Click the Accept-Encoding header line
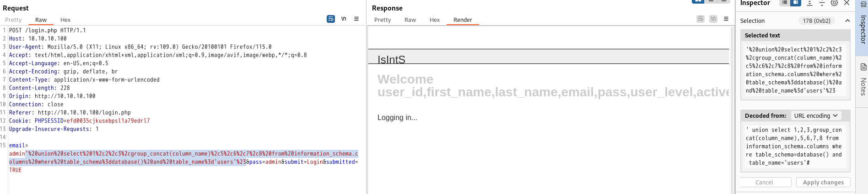The image size is (868, 194). pos(64,72)
